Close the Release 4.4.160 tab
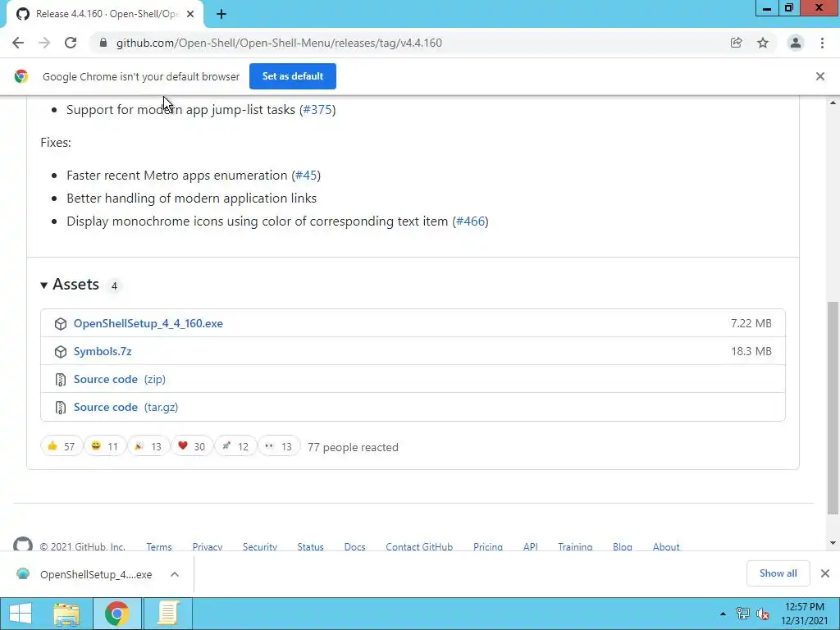The width and height of the screenshot is (840, 630). (x=190, y=15)
